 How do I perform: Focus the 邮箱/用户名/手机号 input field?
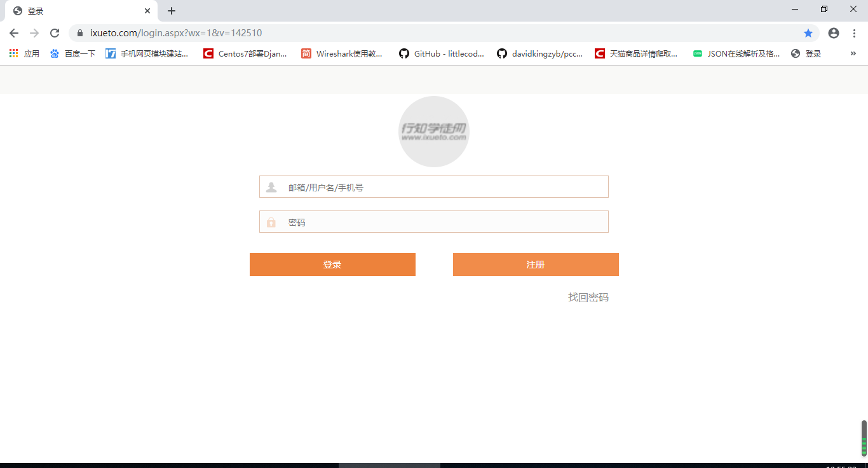point(434,187)
